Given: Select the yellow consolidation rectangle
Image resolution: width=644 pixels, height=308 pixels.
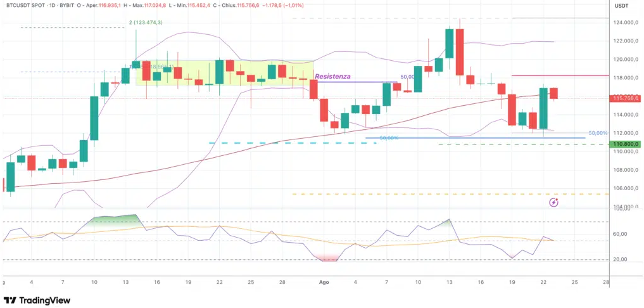Looking at the screenshot, I should 225,73.
